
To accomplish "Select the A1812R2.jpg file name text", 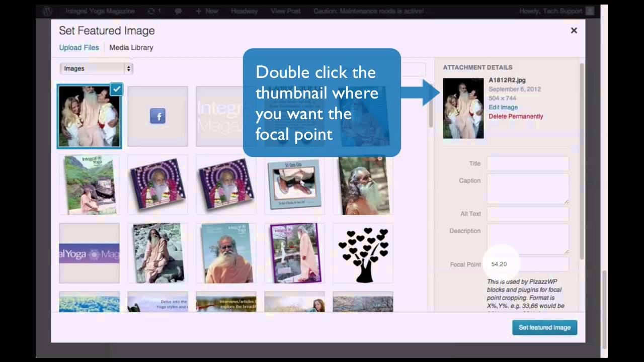I will click(507, 80).
